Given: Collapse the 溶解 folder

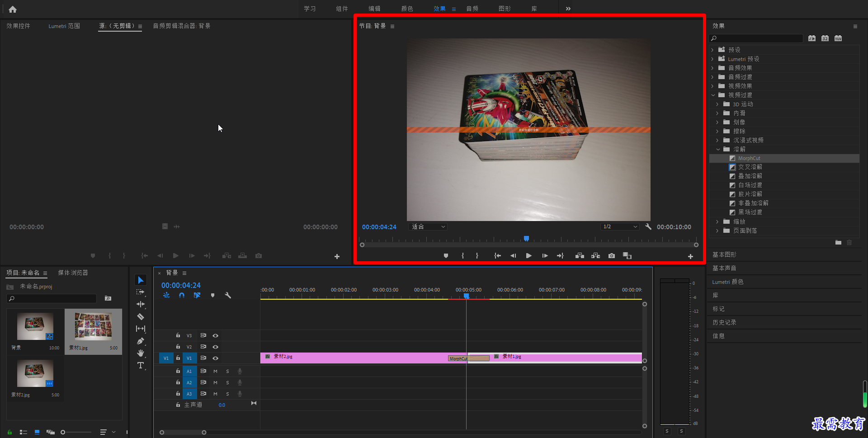Looking at the screenshot, I should [718, 149].
